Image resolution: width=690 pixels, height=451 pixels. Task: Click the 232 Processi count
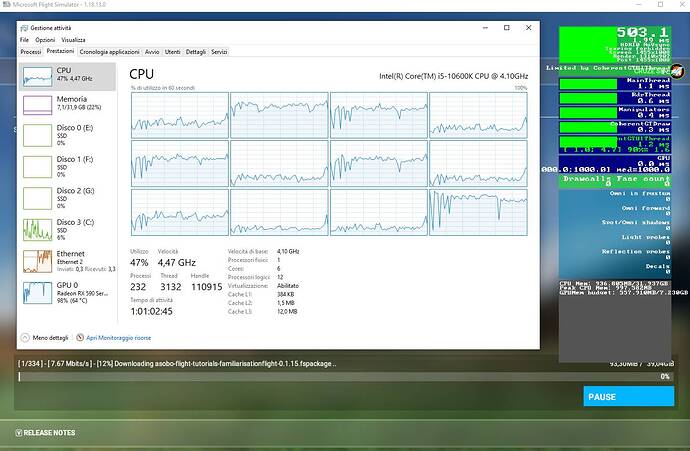click(138, 287)
